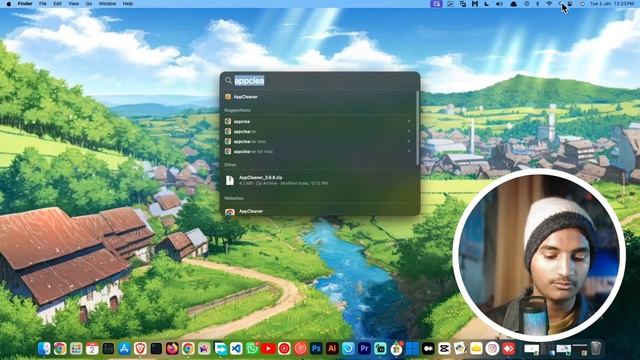Open the View menu
The height and width of the screenshot is (360, 640).
point(73,4)
